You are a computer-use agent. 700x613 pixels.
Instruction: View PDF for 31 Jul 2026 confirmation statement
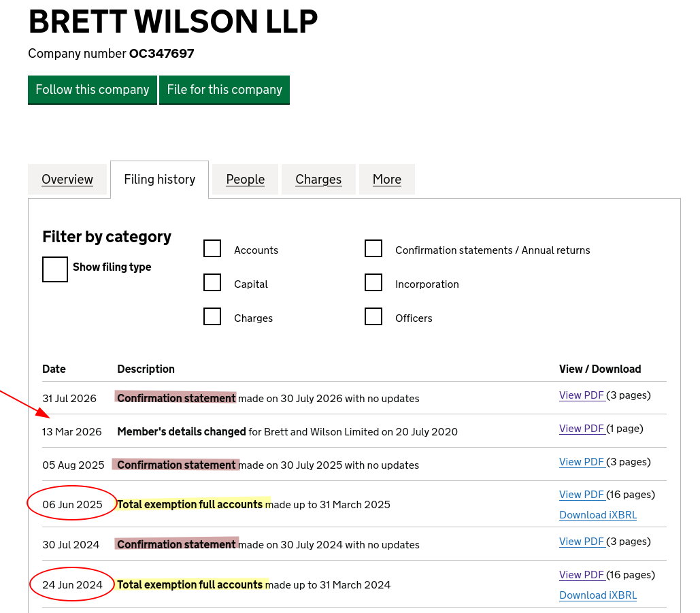click(582, 395)
